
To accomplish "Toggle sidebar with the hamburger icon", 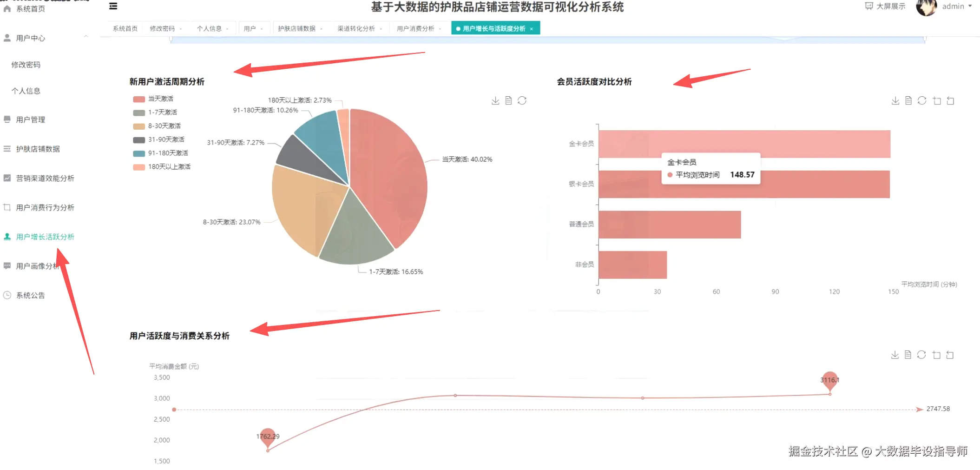I will click(113, 6).
